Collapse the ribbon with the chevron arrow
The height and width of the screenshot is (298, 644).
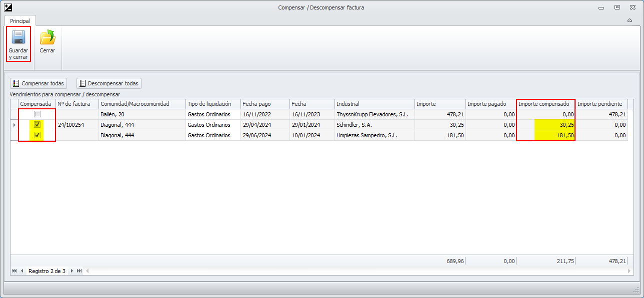click(x=629, y=20)
